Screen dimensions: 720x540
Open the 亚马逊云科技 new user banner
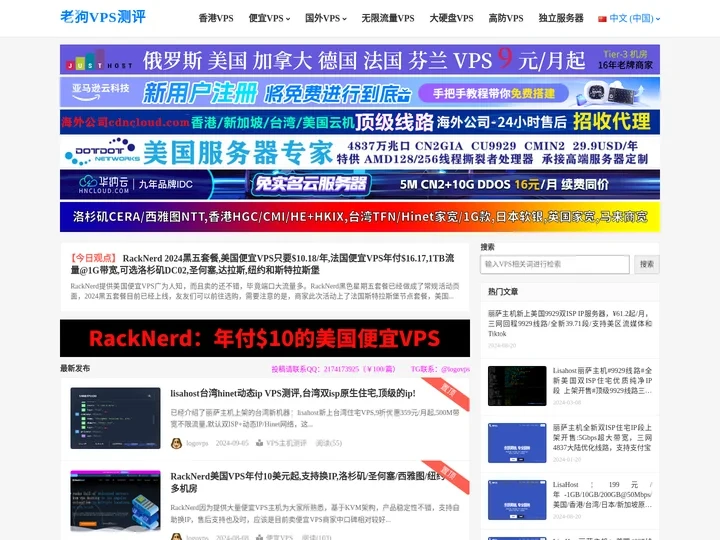click(x=360, y=92)
